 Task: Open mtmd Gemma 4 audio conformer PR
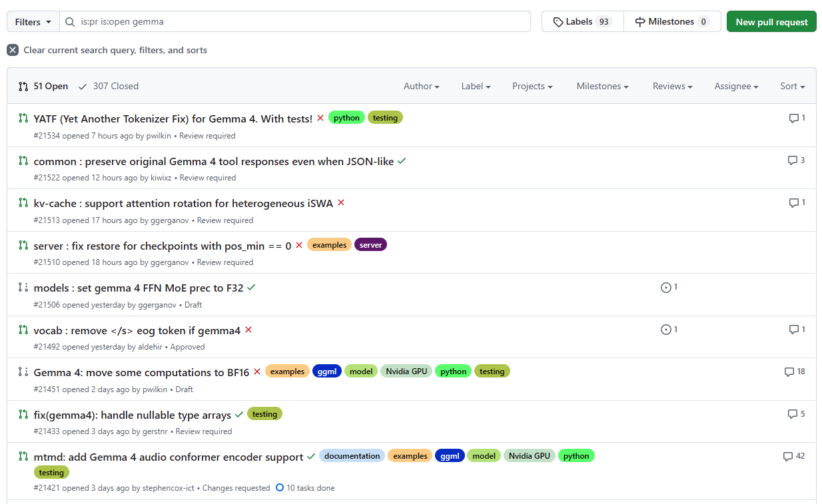pyautogui.click(x=169, y=457)
